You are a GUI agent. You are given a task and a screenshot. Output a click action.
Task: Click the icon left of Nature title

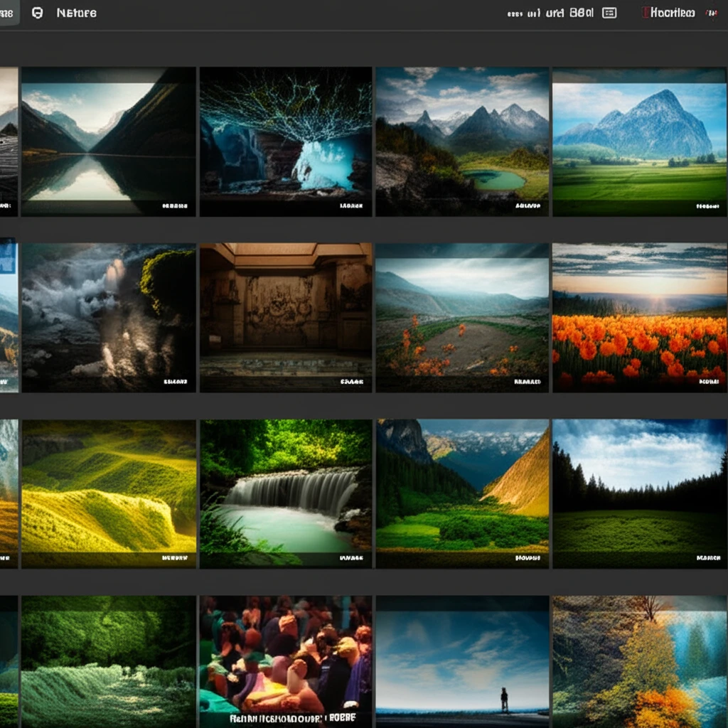pyautogui.click(x=37, y=13)
